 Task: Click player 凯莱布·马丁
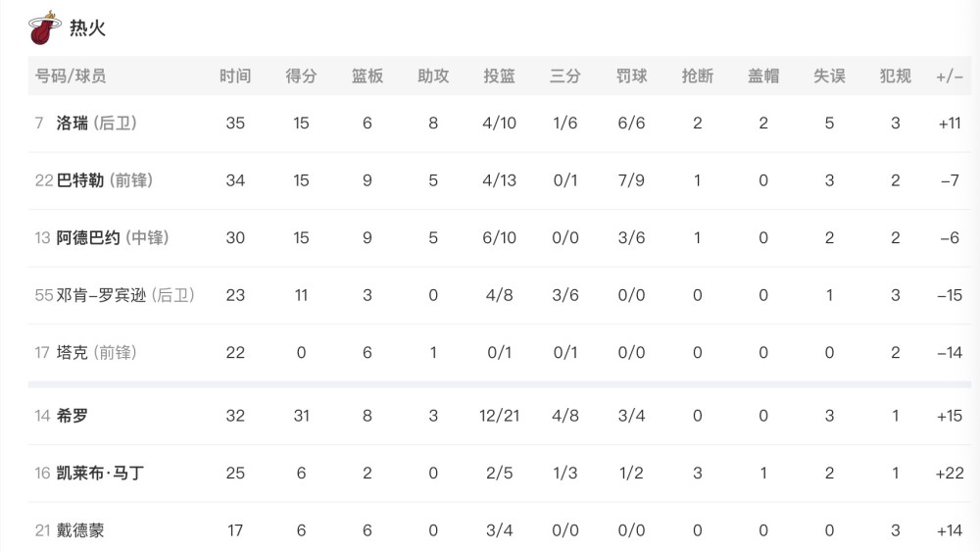click(x=100, y=474)
